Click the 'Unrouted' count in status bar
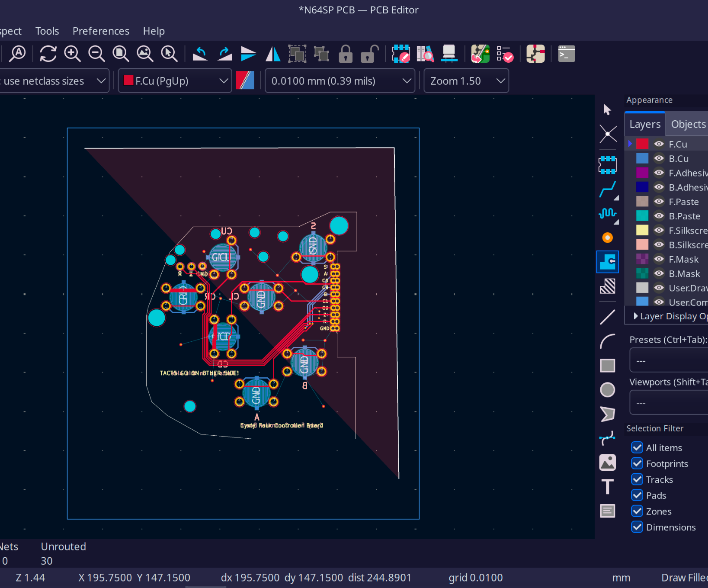Image resolution: width=708 pixels, height=588 pixels. [46, 561]
